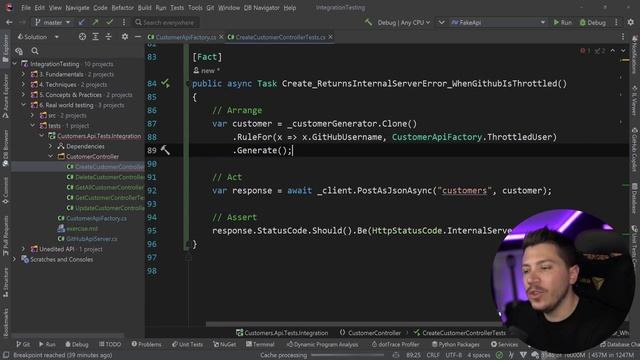Click the search magnifier in Solution panel
Image resolution: width=640 pixels, height=360 pixels.
pos(35,51)
